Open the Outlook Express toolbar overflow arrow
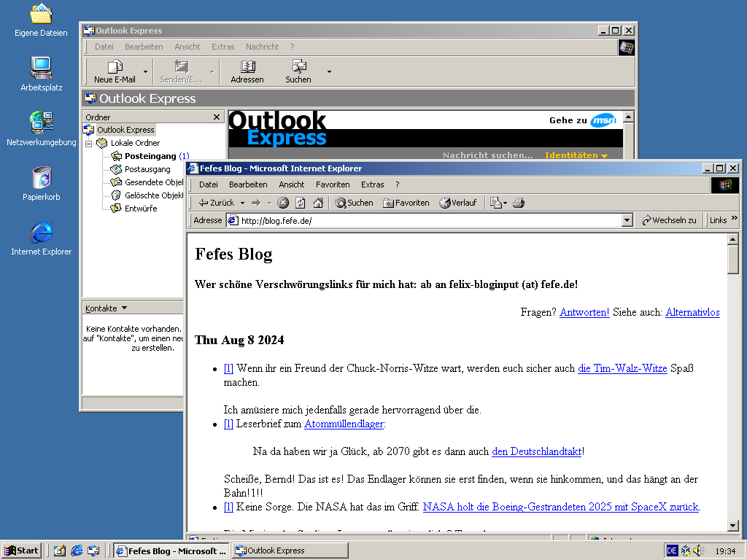The image size is (747, 560). pyautogui.click(x=329, y=72)
